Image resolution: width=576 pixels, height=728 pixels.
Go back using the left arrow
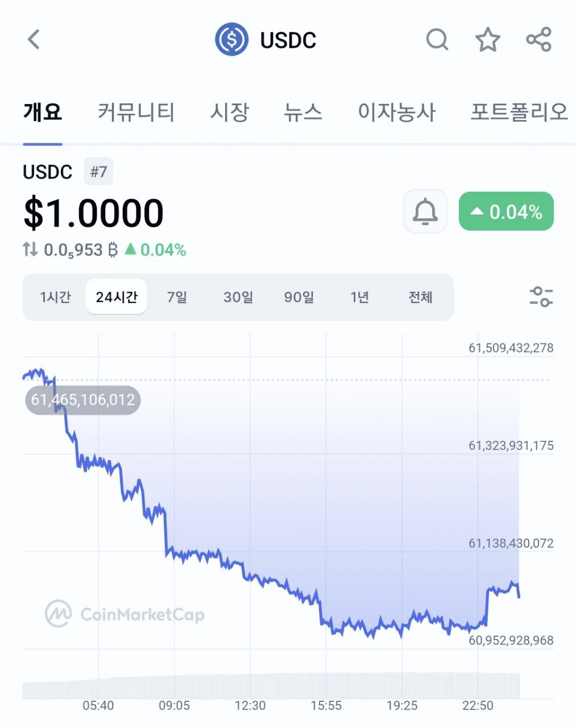click(x=34, y=40)
